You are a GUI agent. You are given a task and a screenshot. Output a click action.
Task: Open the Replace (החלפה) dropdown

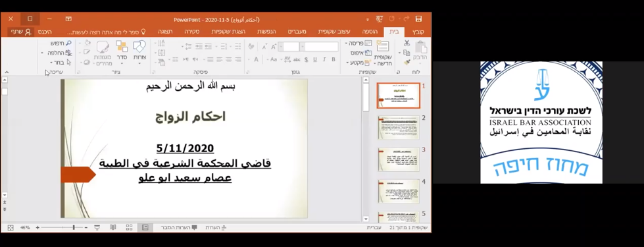tap(57, 53)
